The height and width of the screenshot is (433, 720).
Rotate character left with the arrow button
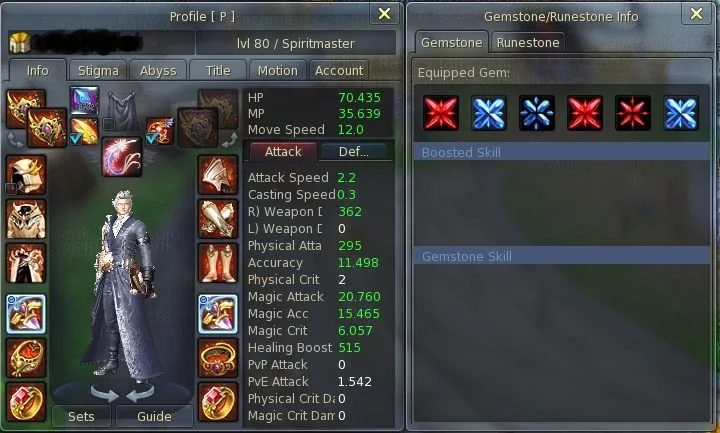pos(105,394)
